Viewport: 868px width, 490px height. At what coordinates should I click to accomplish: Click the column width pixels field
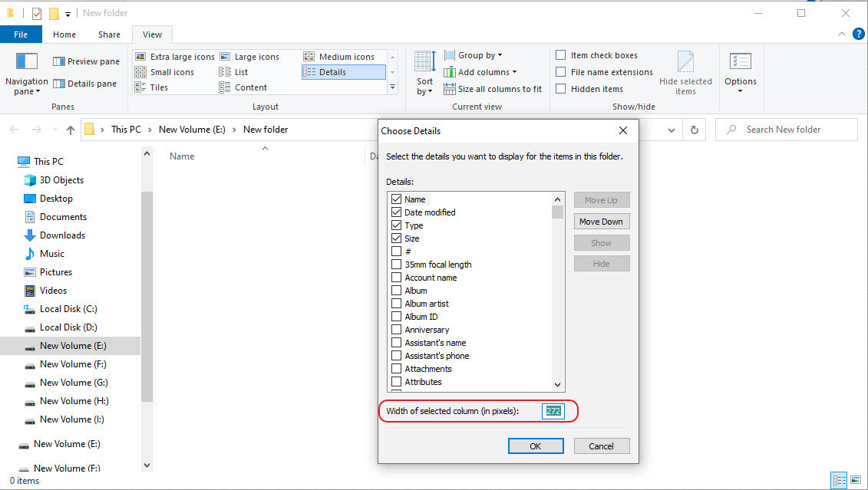click(553, 411)
